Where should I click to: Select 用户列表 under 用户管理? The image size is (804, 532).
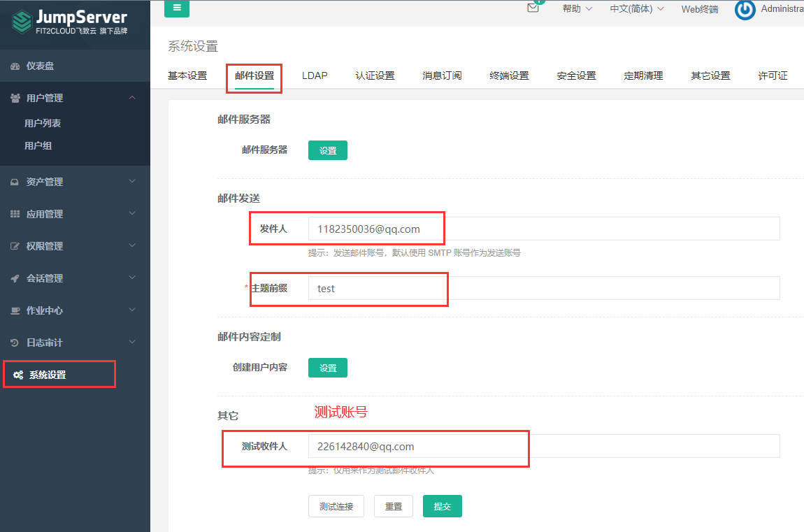point(44,122)
